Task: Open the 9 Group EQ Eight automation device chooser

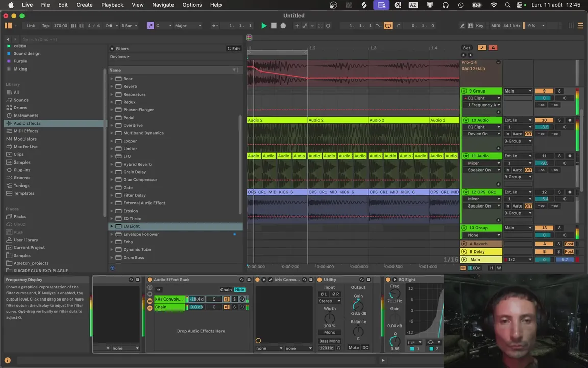Action: [483, 98]
